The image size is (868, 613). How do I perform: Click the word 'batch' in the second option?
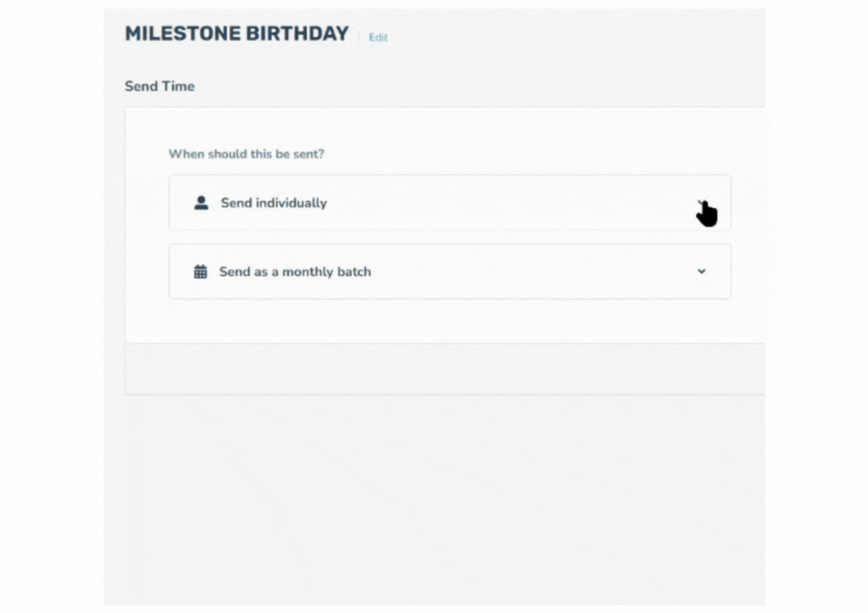click(354, 271)
